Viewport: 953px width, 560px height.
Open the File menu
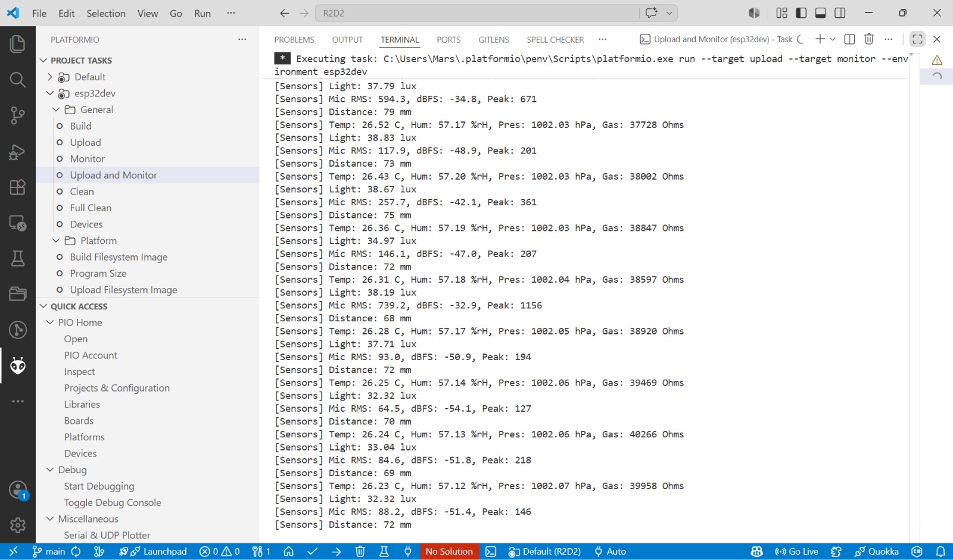39,13
